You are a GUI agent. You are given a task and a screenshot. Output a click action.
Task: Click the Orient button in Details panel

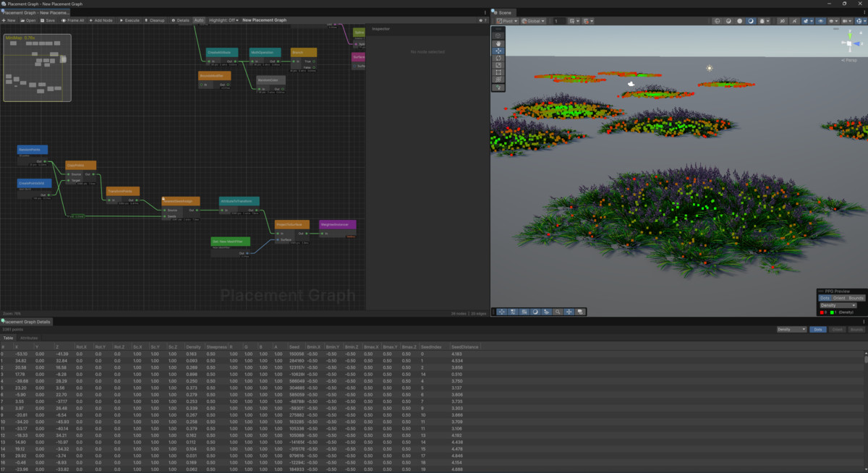tap(836, 329)
